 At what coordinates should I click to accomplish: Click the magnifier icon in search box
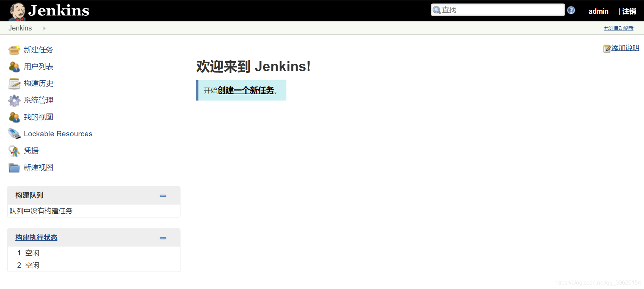(437, 10)
